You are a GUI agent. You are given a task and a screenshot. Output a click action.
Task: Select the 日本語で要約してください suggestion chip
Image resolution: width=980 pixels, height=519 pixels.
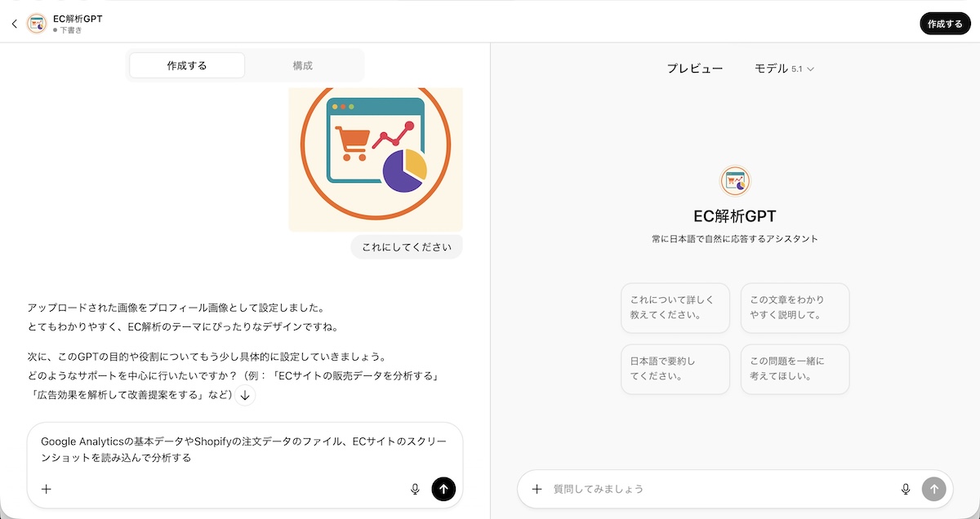(x=675, y=369)
